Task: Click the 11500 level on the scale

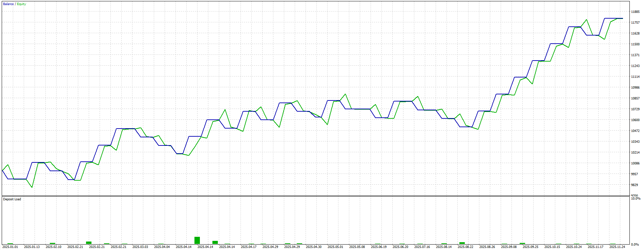Action: coord(635,44)
